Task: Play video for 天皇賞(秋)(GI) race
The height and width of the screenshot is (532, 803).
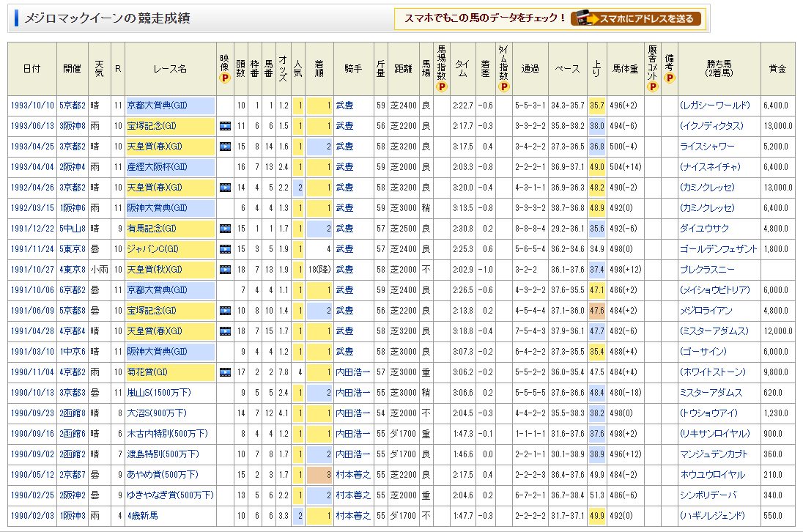Action: pyautogui.click(x=225, y=270)
